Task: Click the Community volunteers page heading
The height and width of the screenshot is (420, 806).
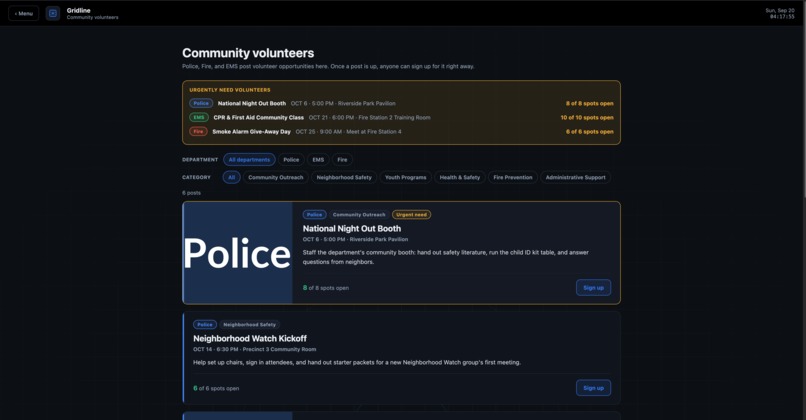Action: coord(248,53)
